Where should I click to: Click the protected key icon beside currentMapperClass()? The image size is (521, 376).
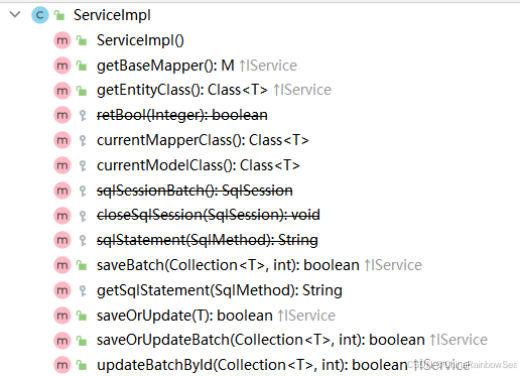pyautogui.click(x=82, y=140)
